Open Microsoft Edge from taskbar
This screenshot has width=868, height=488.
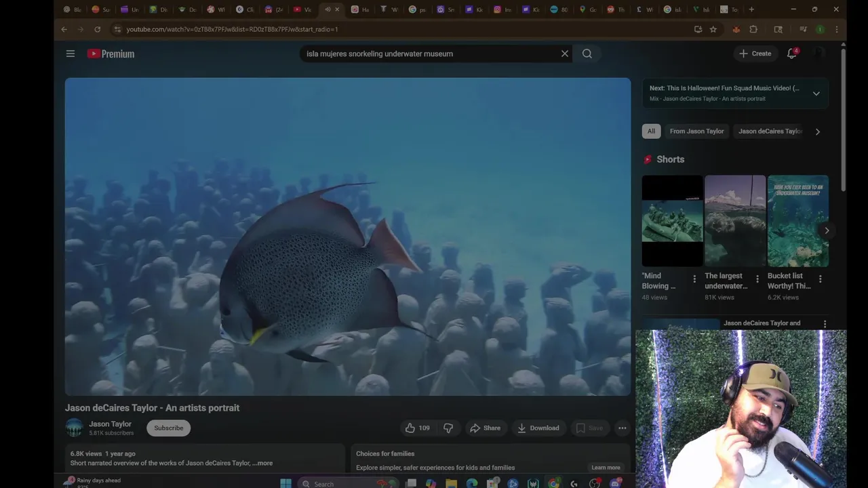coord(472,483)
